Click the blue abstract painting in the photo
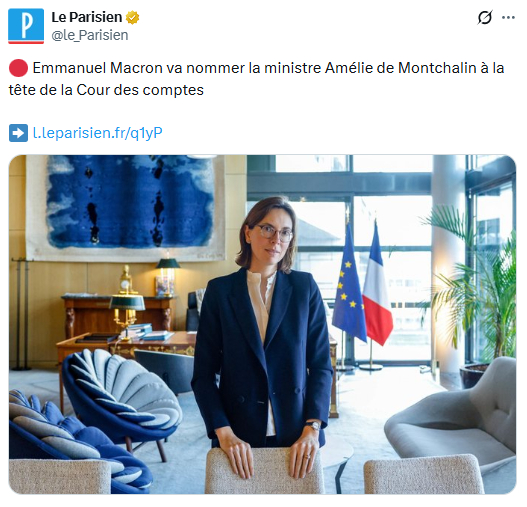The width and height of the screenshot is (527, 507). pyautogui.click(x=126, y=206)
